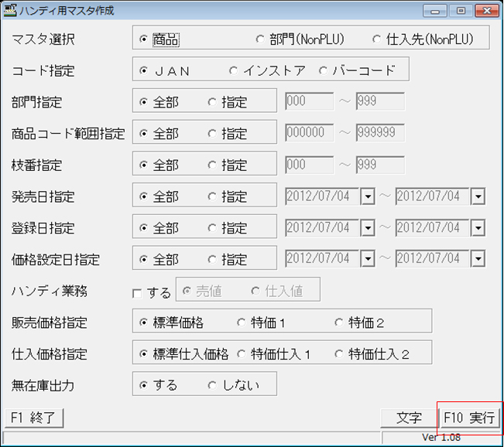Select the 仕入先(NonPLU) master option

click(377, 39)
